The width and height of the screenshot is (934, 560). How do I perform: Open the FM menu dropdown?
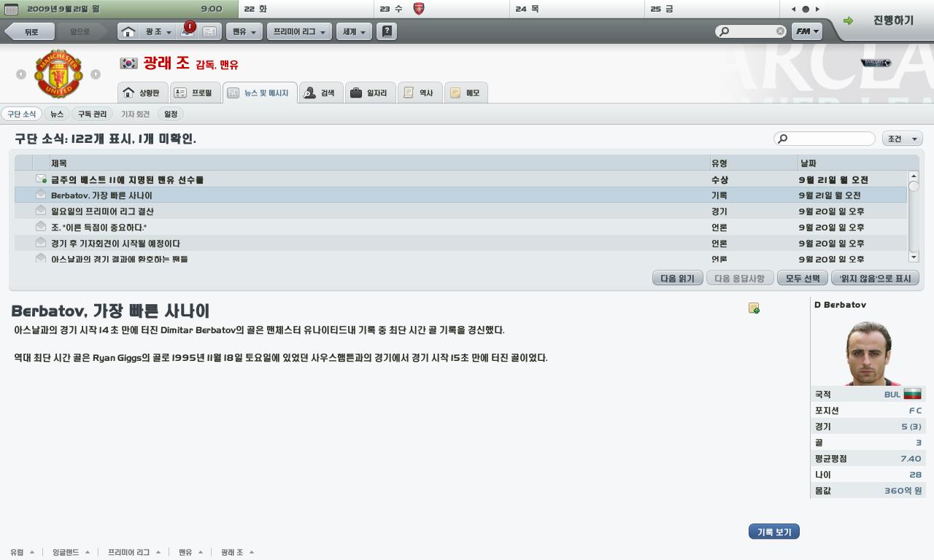807,31
